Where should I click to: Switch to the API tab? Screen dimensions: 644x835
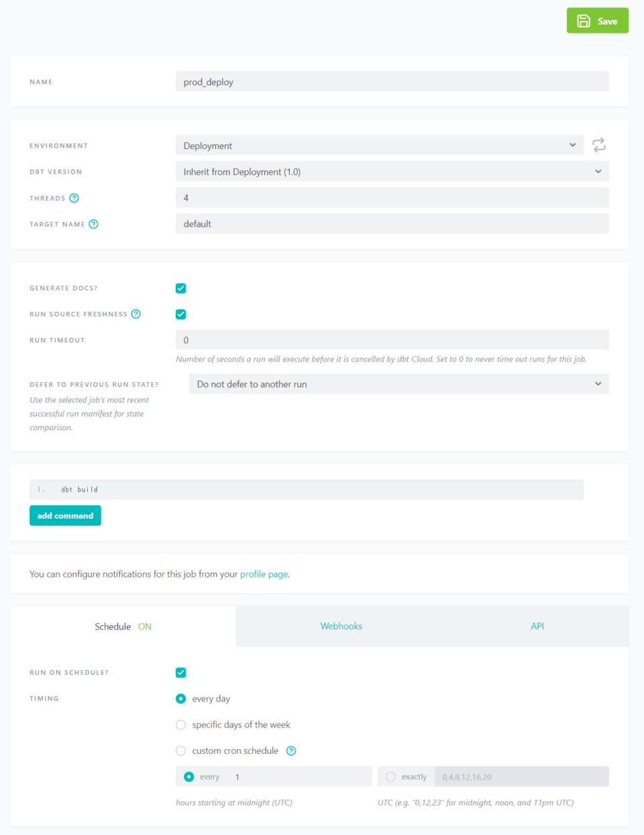pyautogui.click(x=537, y=626)
